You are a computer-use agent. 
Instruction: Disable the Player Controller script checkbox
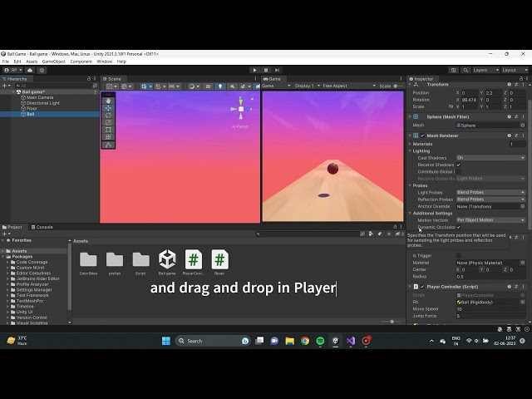[x=422, y=287]
